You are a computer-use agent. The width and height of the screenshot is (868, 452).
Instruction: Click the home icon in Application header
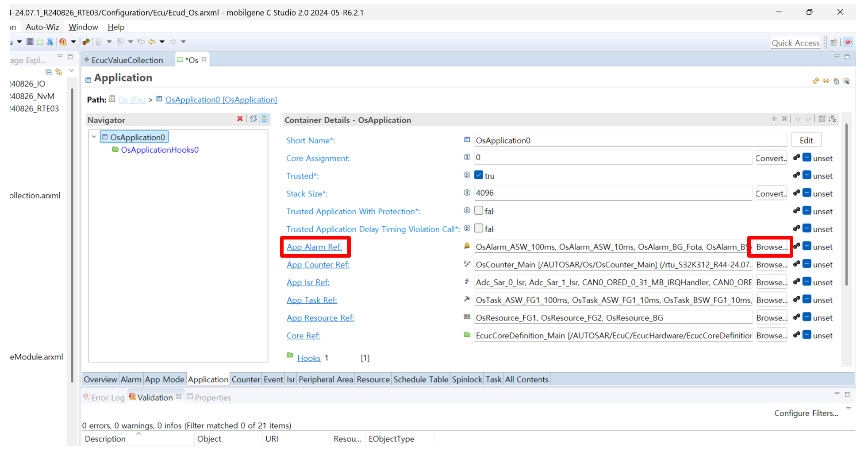836,81
